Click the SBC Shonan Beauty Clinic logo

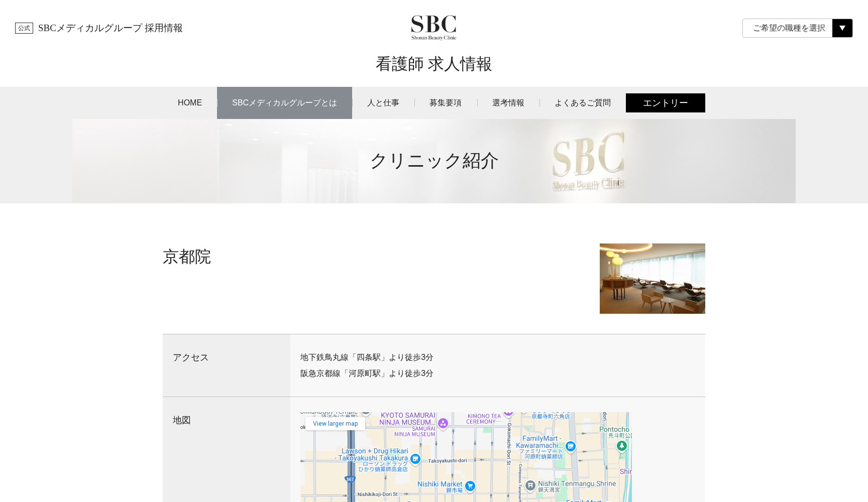point(433,28)
